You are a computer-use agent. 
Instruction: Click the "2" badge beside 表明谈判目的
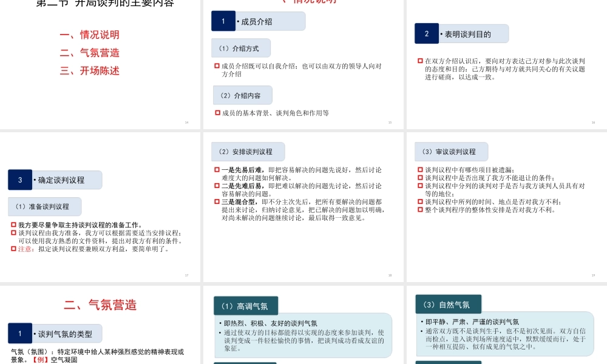pyautogui.click(x=426, y=33)
